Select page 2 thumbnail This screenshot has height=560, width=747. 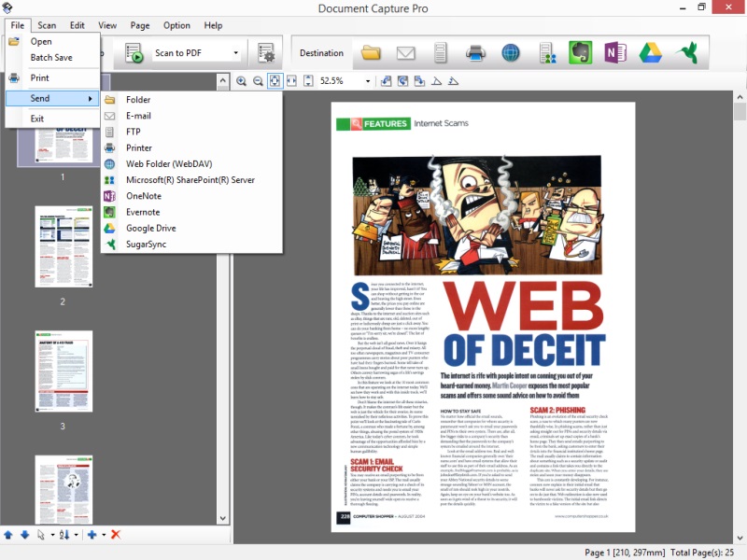63,246
